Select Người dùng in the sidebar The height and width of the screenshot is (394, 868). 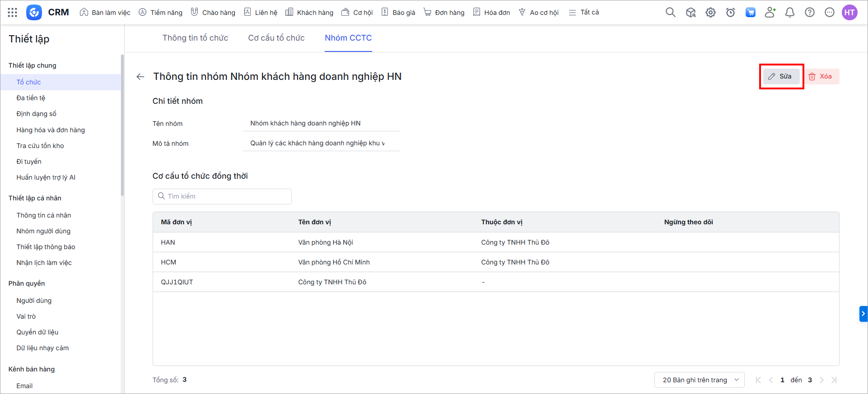click(x=34, y=301)
